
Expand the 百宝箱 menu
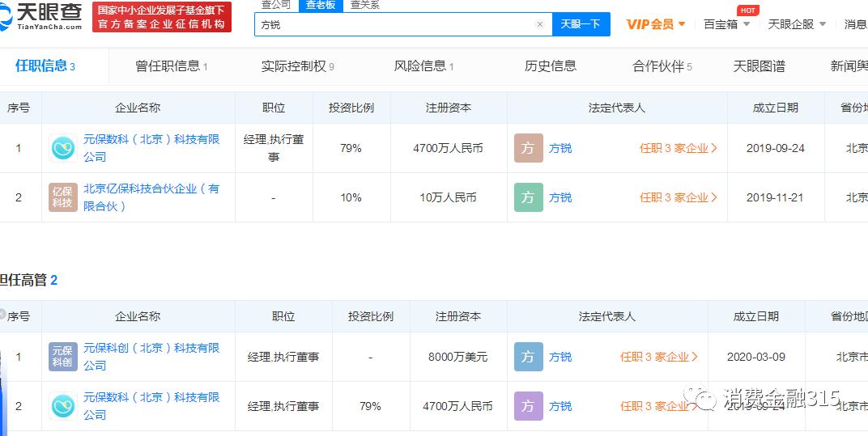coord(726,24)
